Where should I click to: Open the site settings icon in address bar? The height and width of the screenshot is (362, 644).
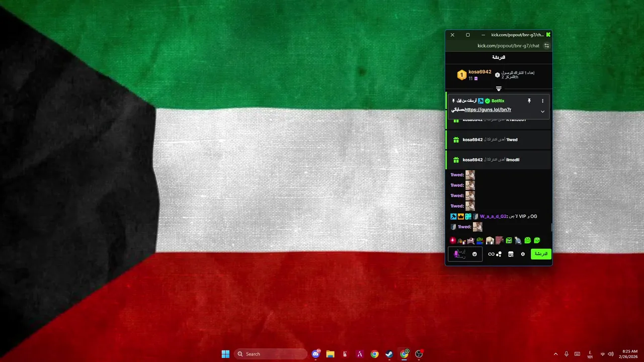(546, 46)
